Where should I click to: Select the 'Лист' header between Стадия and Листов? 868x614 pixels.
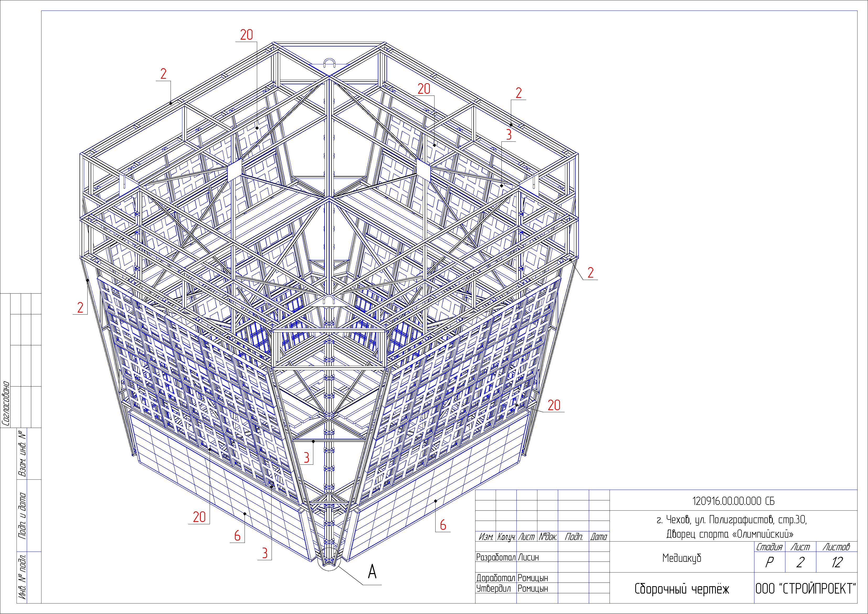(x=800, y=547)
